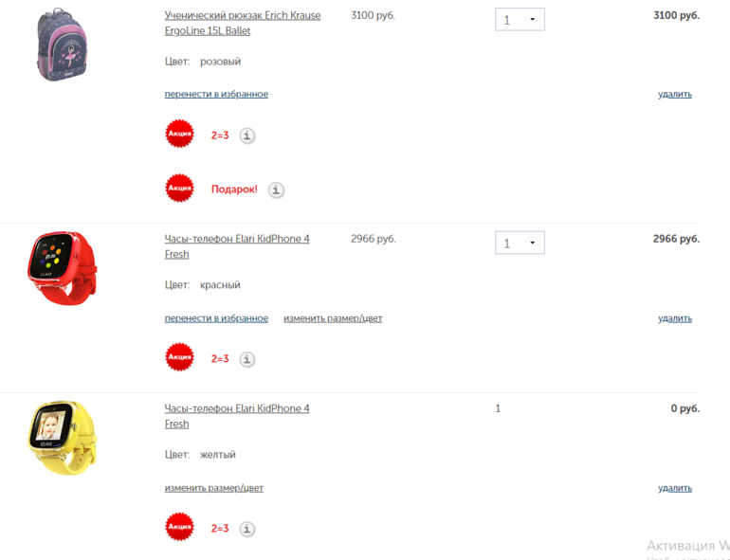Image resolution: width=730 pixels, height=560 pixels.
Task: Click Акция badge under the backpack's favorites link
Action: (180, 134)
